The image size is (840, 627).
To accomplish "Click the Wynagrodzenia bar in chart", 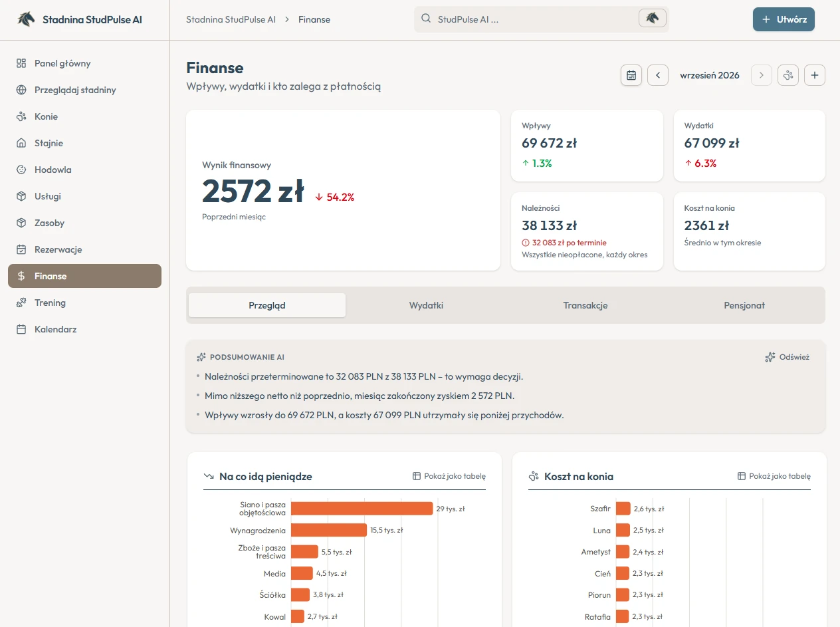I will [329, 530].
